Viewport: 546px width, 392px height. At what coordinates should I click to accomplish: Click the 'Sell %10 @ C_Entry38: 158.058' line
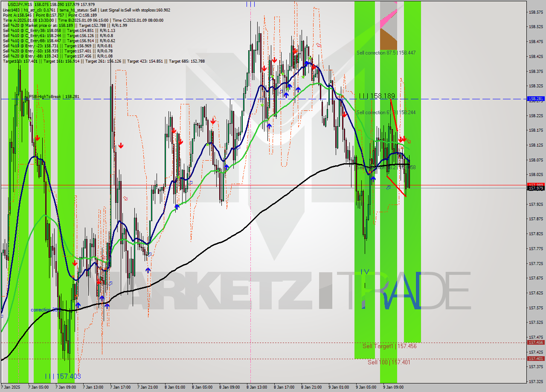[x=59, y=30]
